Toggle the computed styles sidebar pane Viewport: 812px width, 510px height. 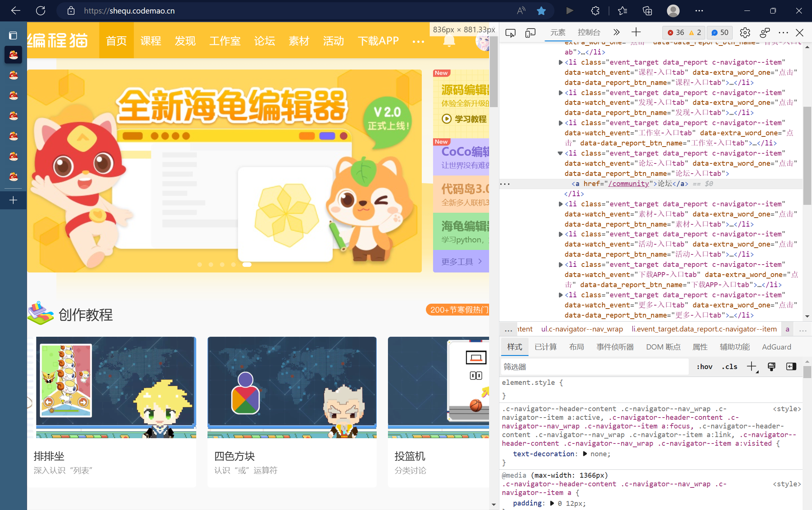click(x=791, y=366)
